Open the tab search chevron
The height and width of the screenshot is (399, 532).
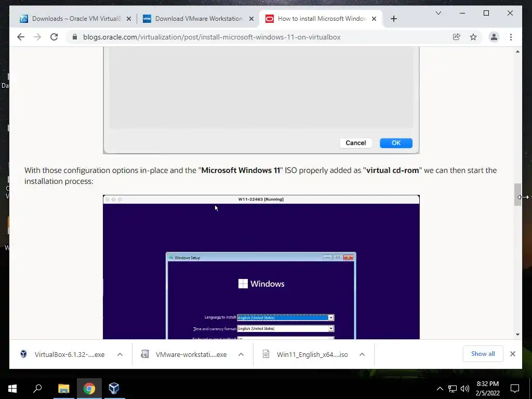pos(438,13)
